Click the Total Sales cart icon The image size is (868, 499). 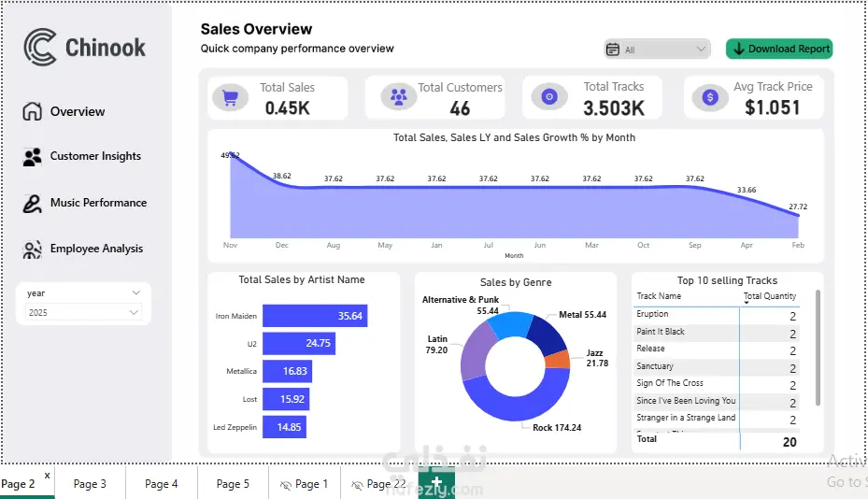click(230, 97)
